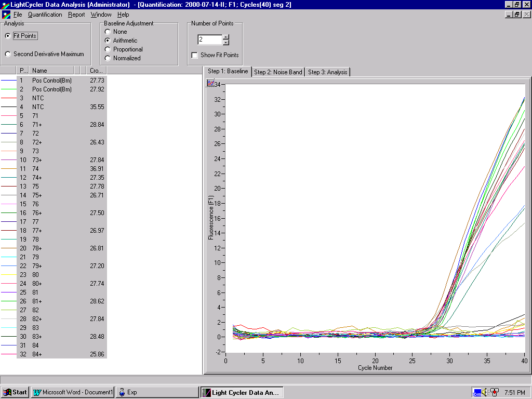The image size is (532, 399).
Task: Click the red line swatch for row 3
Action: tap(8, 98)
